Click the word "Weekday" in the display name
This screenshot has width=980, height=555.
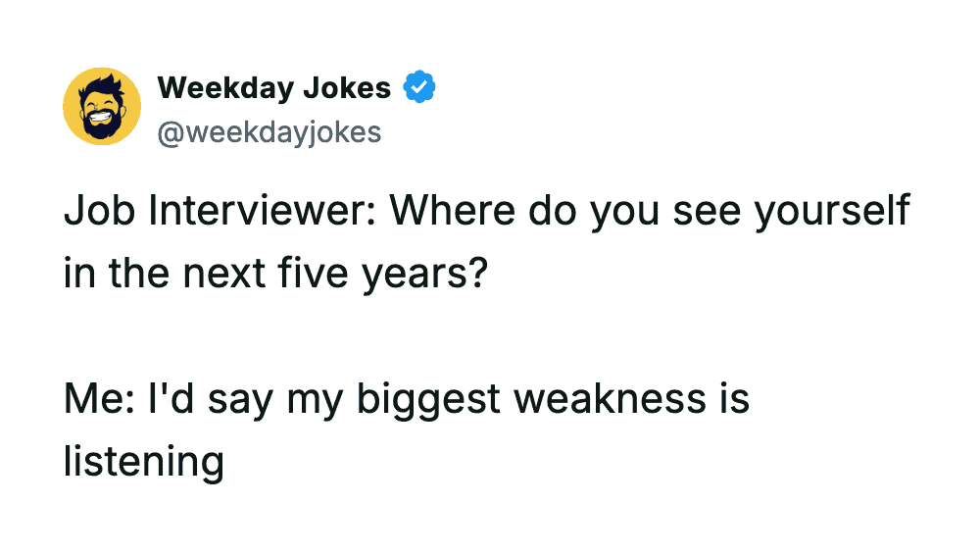click(x=223, y=88)
